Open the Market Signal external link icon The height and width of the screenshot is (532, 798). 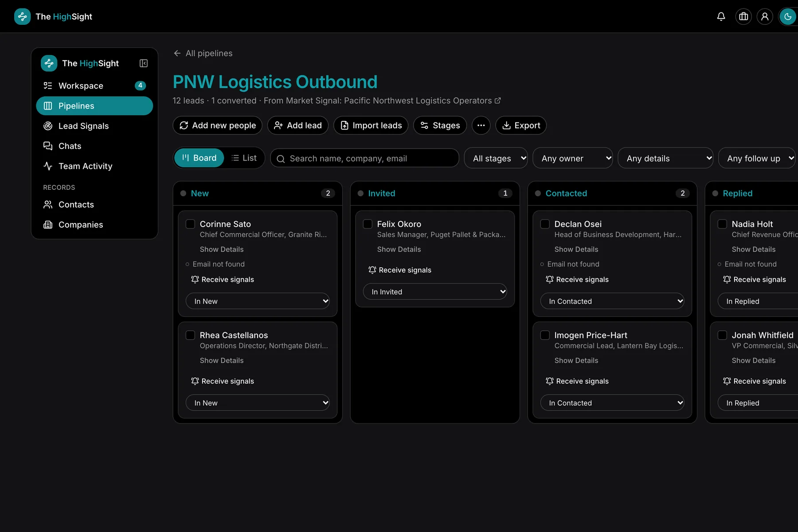tap(497, 101)
